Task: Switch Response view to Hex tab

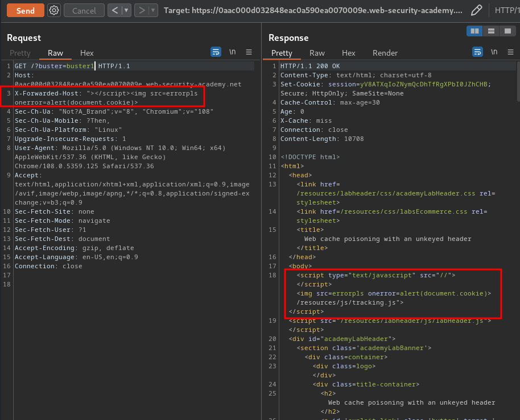Action: (x=349, y=53)
